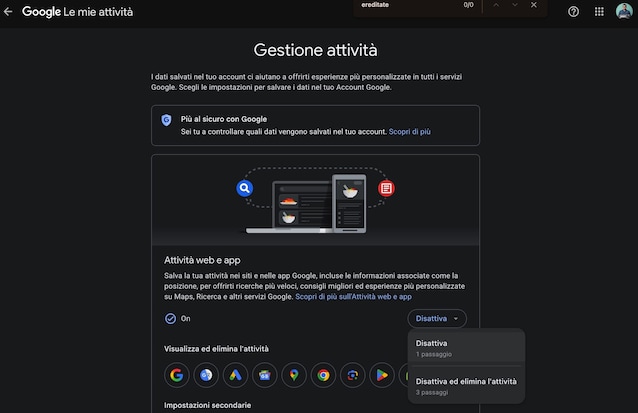Click Visualizza ed elimina l'attività label
This screenshot has width=638, height=413.
[216, 349]
